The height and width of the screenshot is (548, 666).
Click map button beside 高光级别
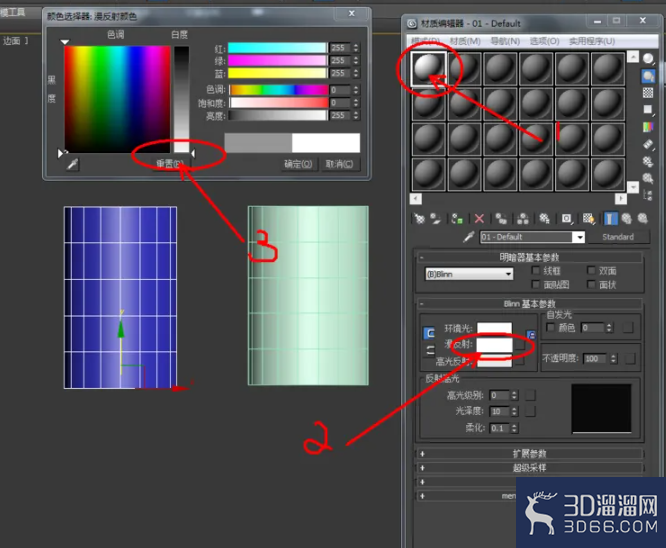tap(530, 395)
